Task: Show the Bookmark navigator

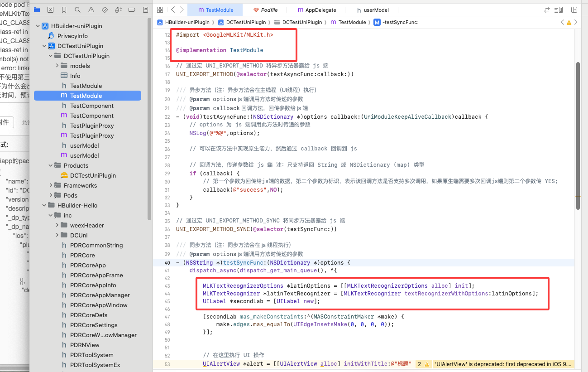Action: tap(64, 10)
